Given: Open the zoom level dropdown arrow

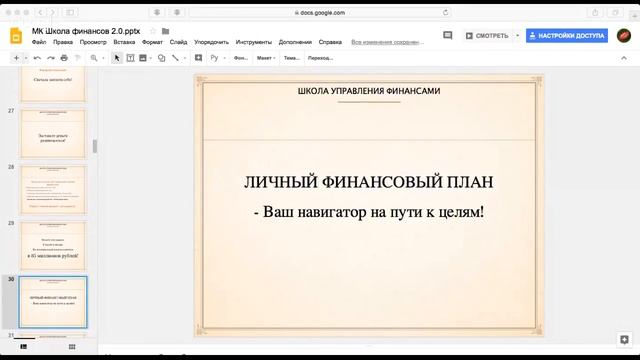Looking at the screenshot, I should 103,58.
